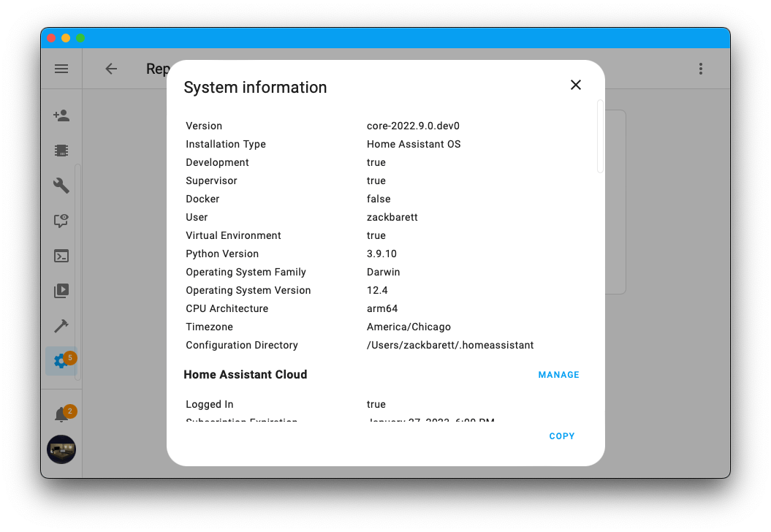Click the sidebar's vertical scrollbar
771x532 pixels.
tap(77, 270)
